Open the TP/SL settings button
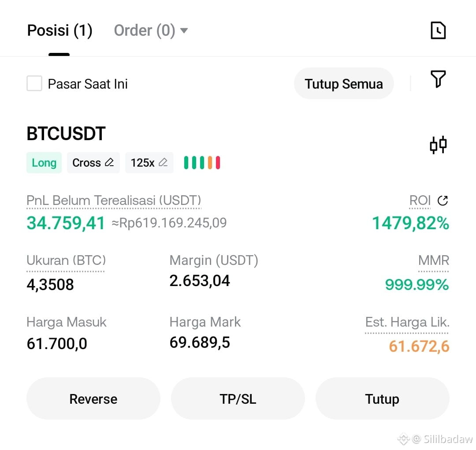 tap(238, 399)
